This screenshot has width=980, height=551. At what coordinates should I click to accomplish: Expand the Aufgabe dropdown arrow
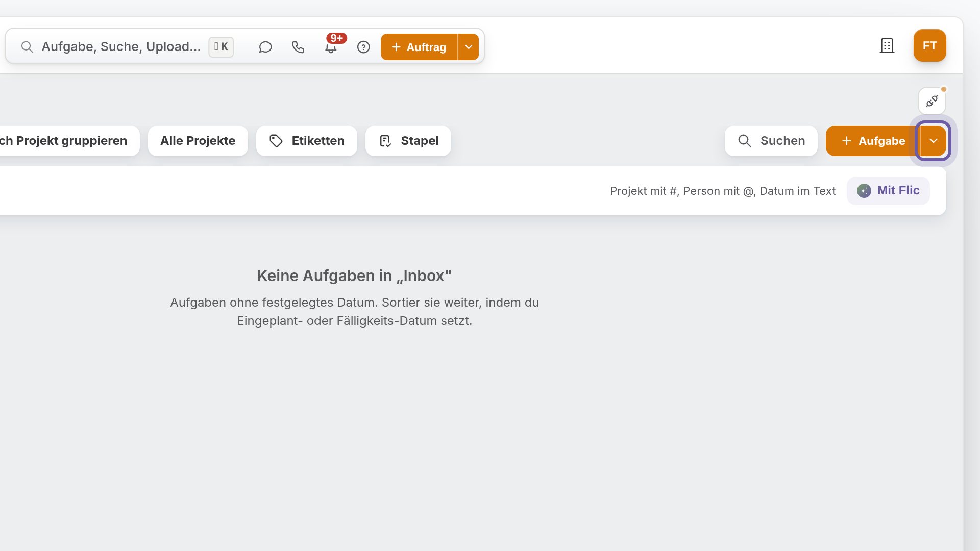coord(933,141)
